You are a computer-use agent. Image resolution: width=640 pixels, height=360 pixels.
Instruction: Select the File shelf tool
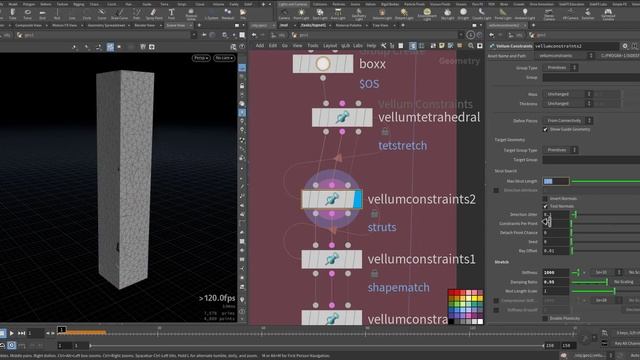click(x=243, y=14)
